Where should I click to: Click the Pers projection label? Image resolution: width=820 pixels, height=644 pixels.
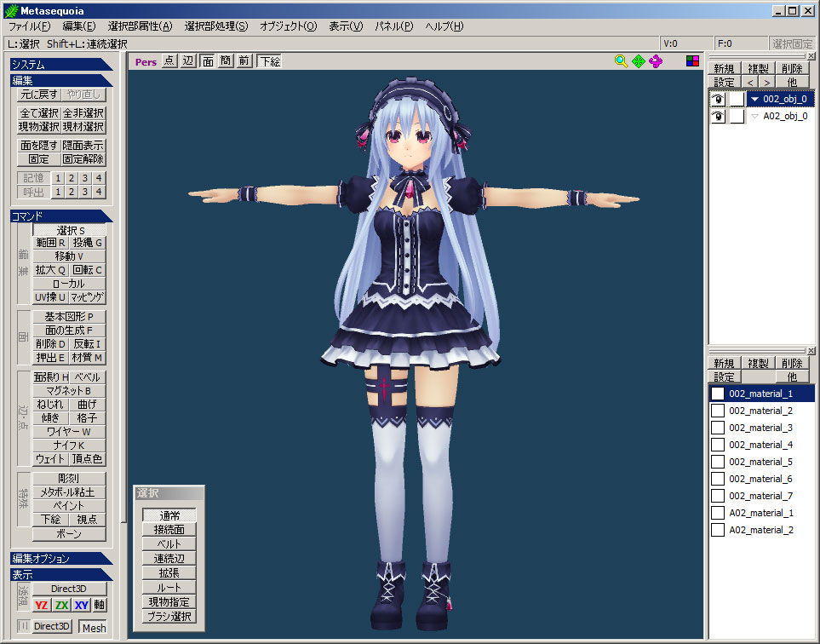(146, 61)
